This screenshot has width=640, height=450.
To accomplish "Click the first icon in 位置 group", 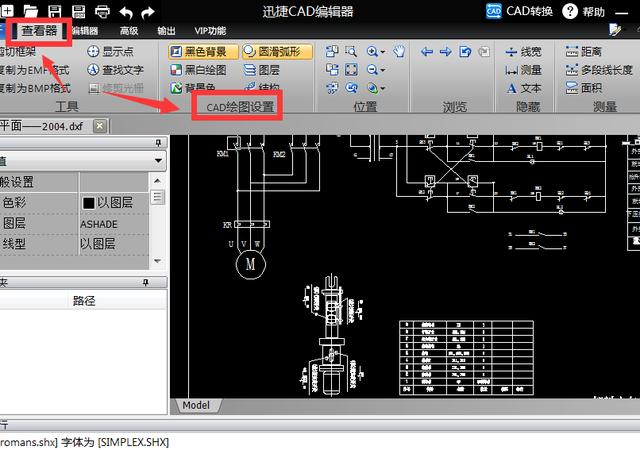I will [x=332, y=51].
